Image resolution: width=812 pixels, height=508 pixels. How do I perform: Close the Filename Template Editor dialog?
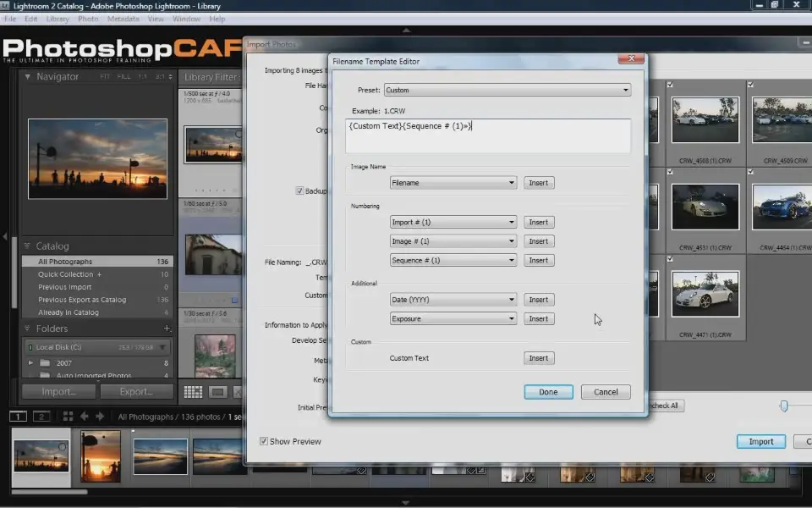[x=631, y=58]
